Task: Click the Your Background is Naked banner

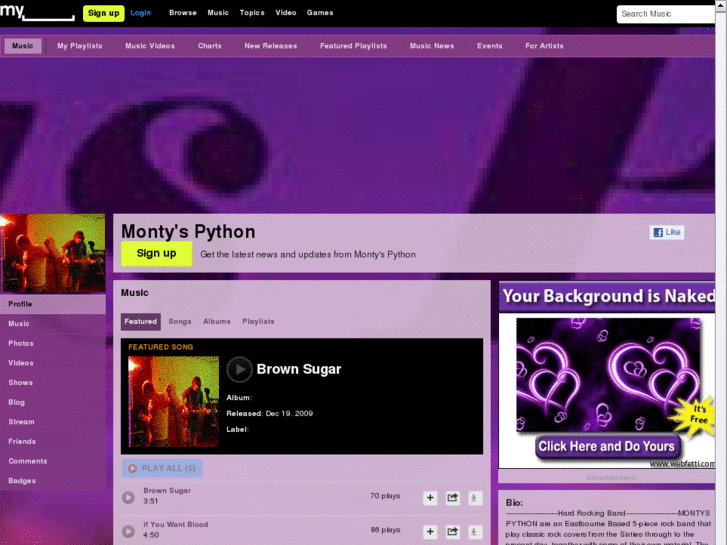Action: coord(607,296)
